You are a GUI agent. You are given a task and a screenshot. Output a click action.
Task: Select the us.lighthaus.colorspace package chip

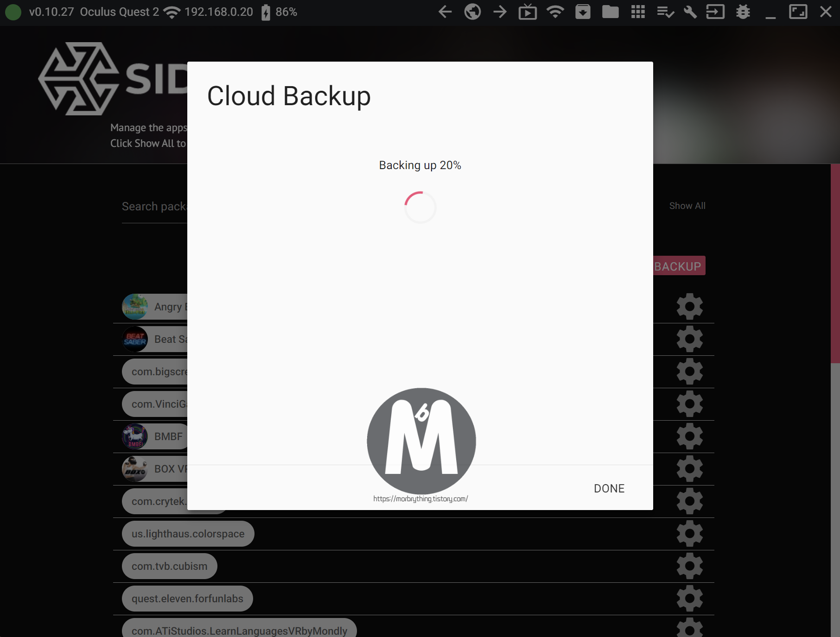click(x=188, y=534)
